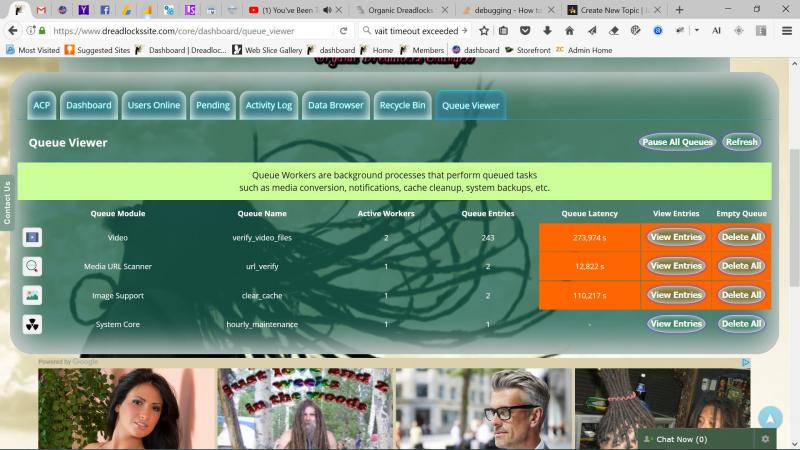Viewport: 800px width, 450px height.
Task: Select the Pending tab
Action: click(x=213, y=105)
